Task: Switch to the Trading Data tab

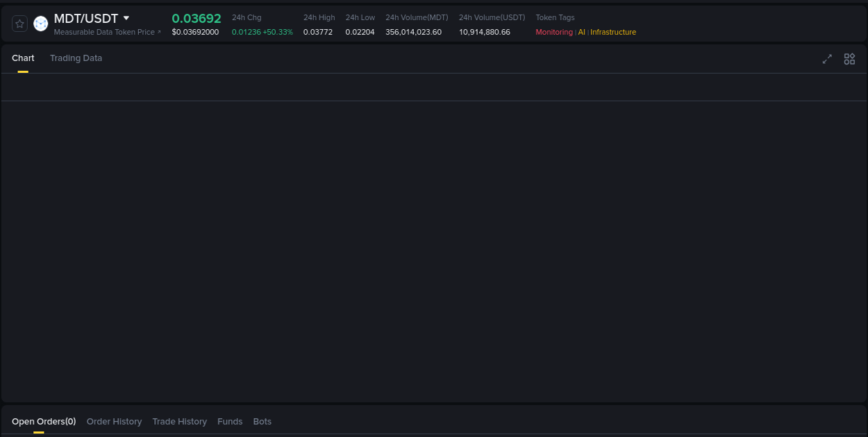Action: click(76, 58)
